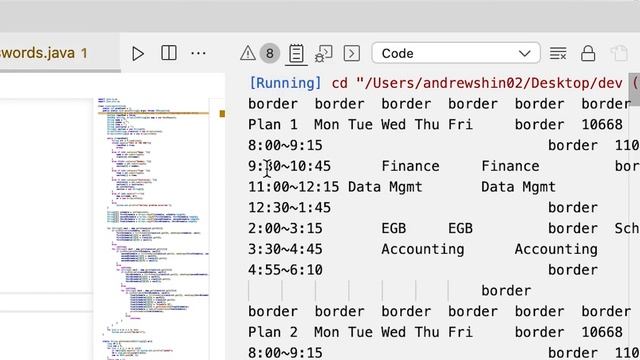Click the '11:00~12:15' time row text
640x360 pixels.
[293, 187]
